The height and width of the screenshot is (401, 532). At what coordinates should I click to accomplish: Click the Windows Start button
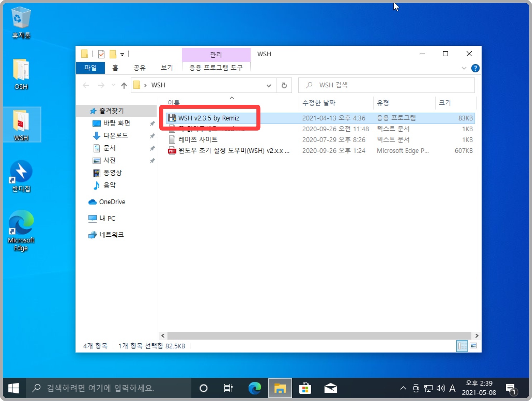point(14,388)
